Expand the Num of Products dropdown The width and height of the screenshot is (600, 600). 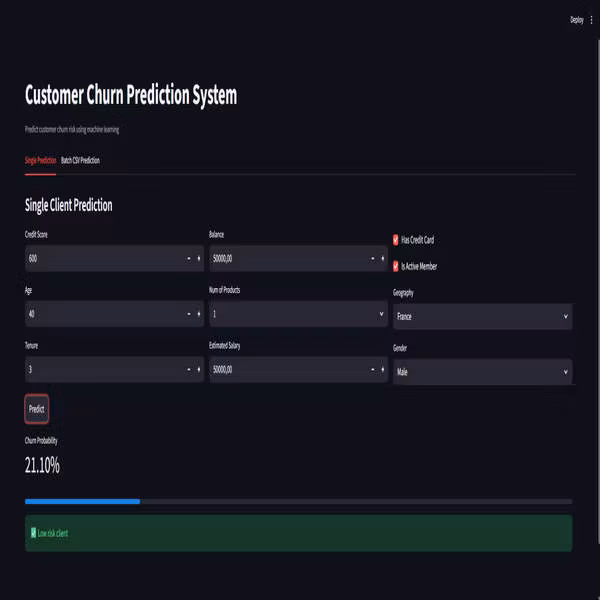298,314
